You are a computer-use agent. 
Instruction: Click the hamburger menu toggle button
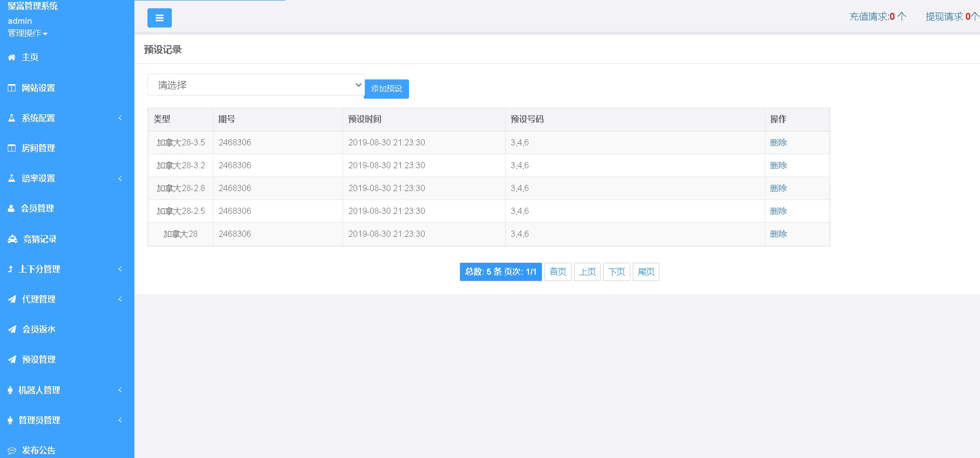click(x=159, y=18)
